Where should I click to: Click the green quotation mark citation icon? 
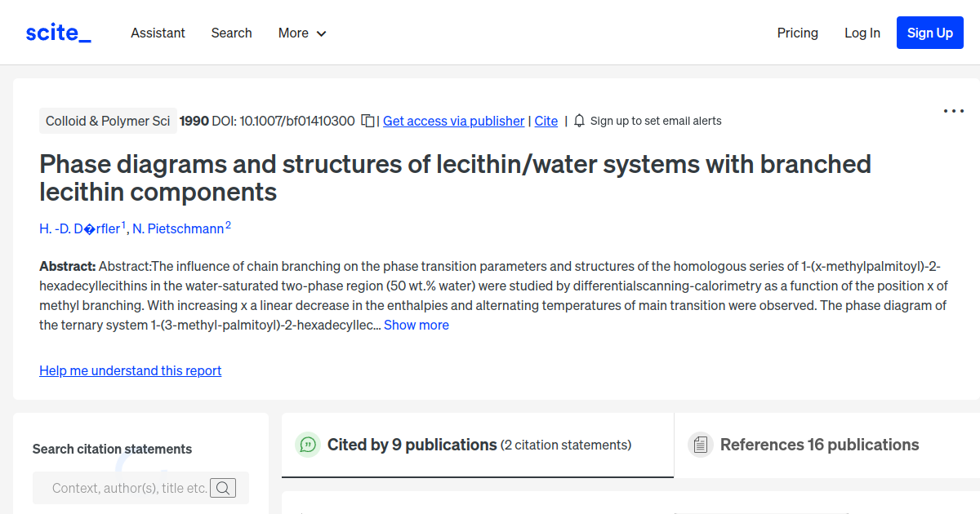pyautogui.click(x=308, y=445)
